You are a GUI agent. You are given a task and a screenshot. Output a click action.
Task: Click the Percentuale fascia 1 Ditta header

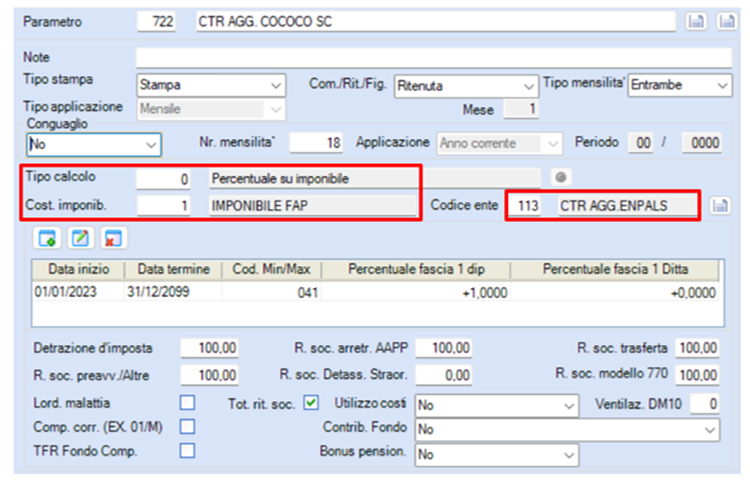615,269
